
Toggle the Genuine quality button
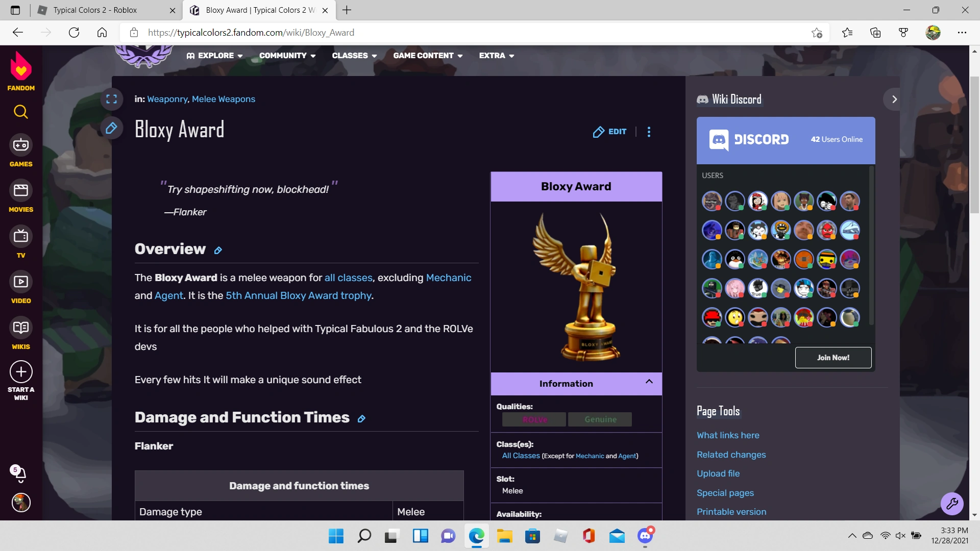point(600,419)
